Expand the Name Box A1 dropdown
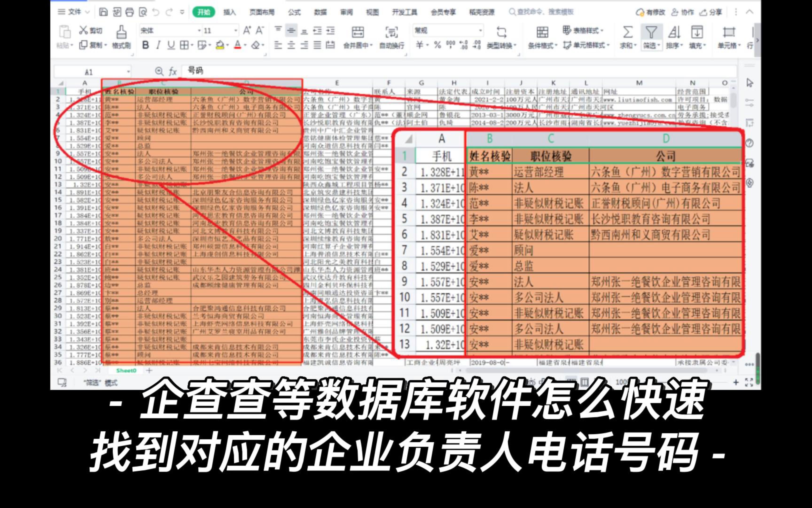The image size is (812, 508). pos(128,71)
